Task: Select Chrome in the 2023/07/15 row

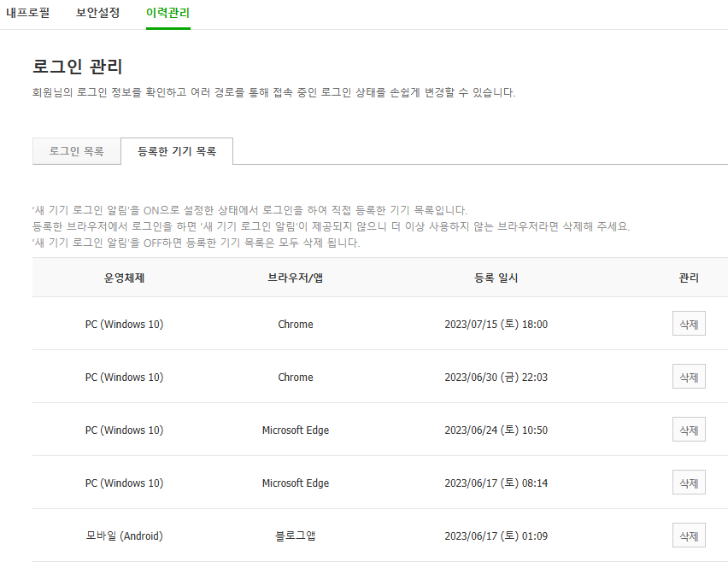Action: [296, 324]
